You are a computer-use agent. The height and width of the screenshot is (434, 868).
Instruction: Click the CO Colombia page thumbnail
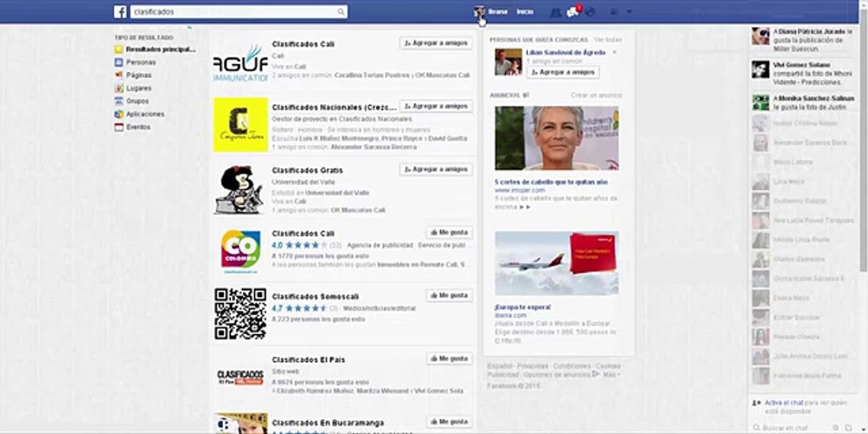(241, 251)
